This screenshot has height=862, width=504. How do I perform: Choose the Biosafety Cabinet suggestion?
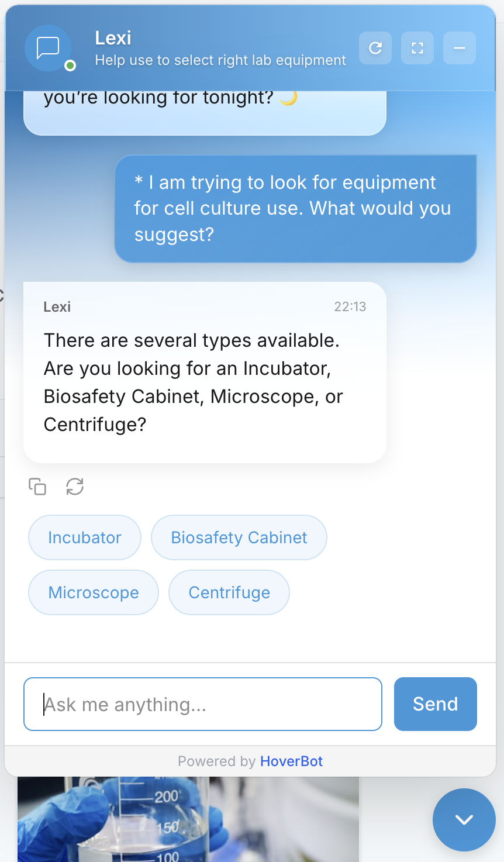click(x=239, y=537)
